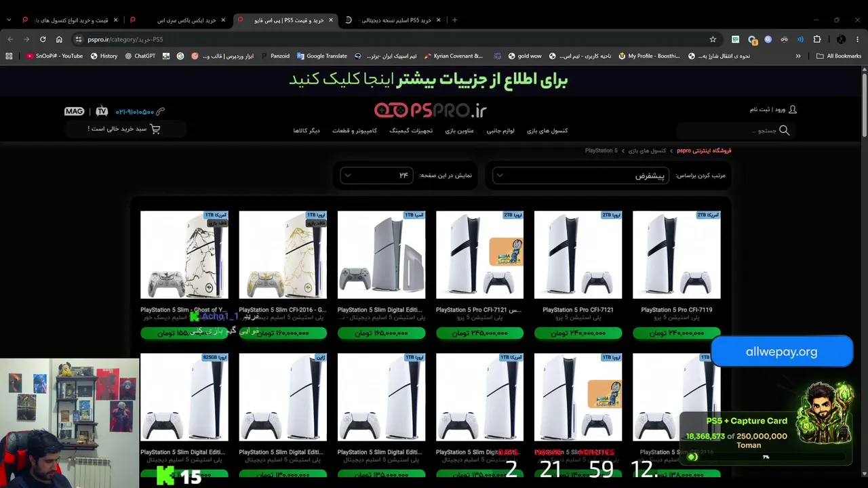The height and width of the screenshot is (488, 868).
Task: Click the phone handset icon
Action: click(x=160, y=111)
